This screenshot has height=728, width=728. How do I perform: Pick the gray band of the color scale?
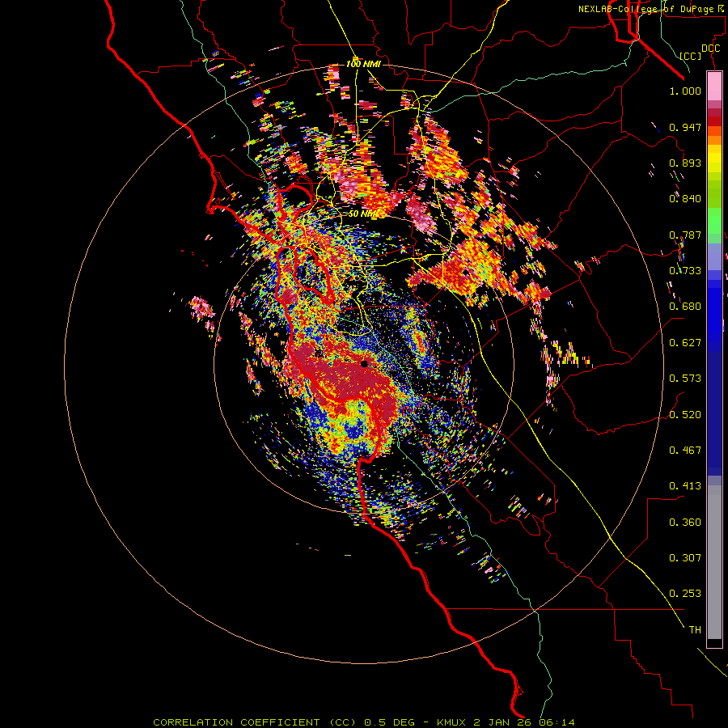tap(714, 562)
